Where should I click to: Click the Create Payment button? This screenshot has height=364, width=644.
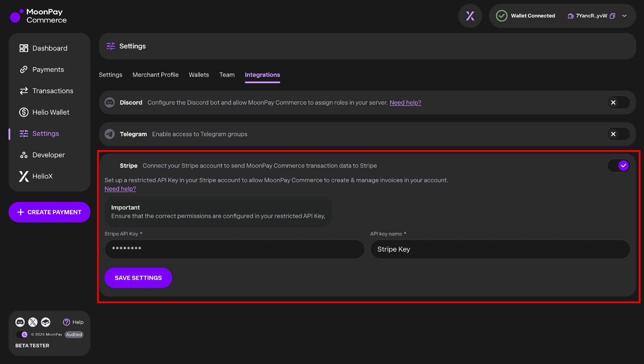click(x=49, y=212)
